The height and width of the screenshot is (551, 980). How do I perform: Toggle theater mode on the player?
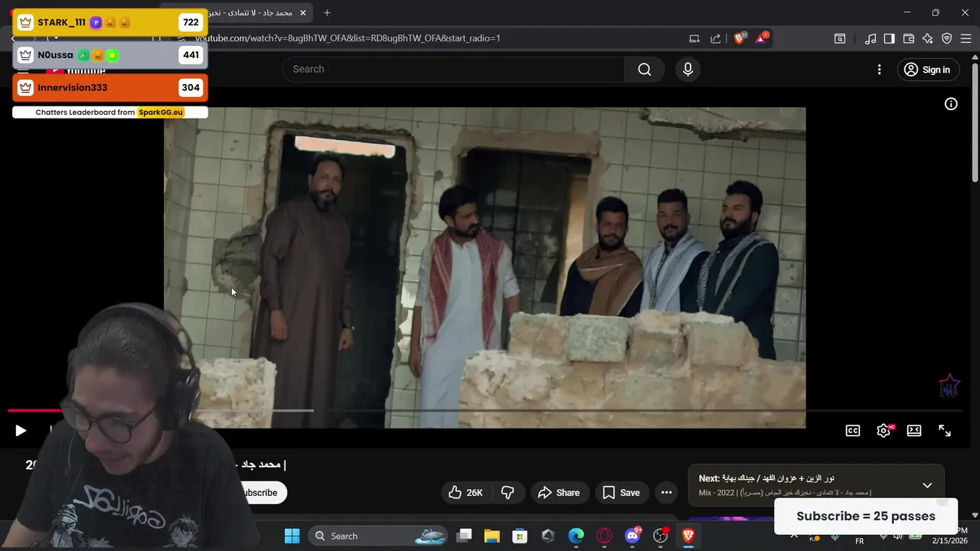point(914,431)
